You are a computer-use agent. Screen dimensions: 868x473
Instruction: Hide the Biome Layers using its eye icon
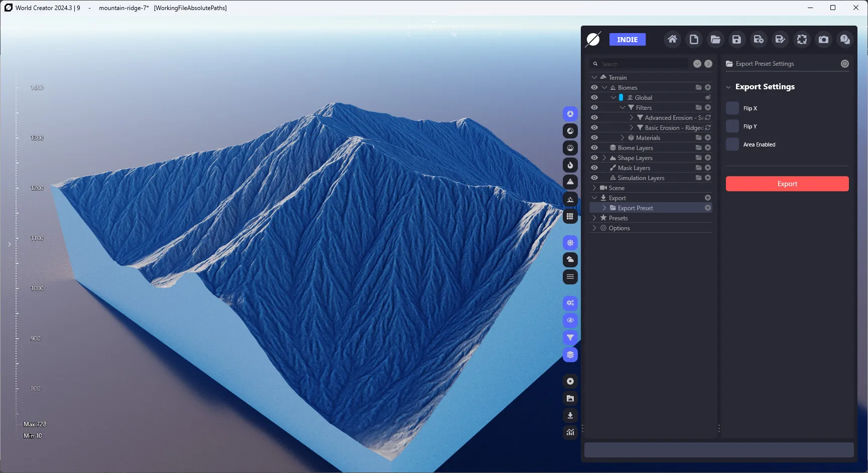pyautogui.click(x=594, y=148)
